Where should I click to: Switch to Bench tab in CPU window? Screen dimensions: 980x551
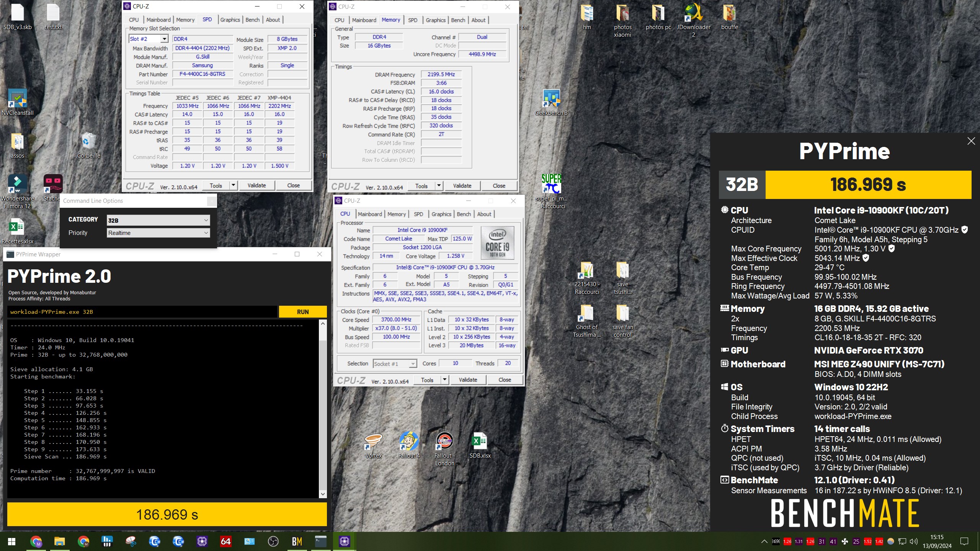464,214
